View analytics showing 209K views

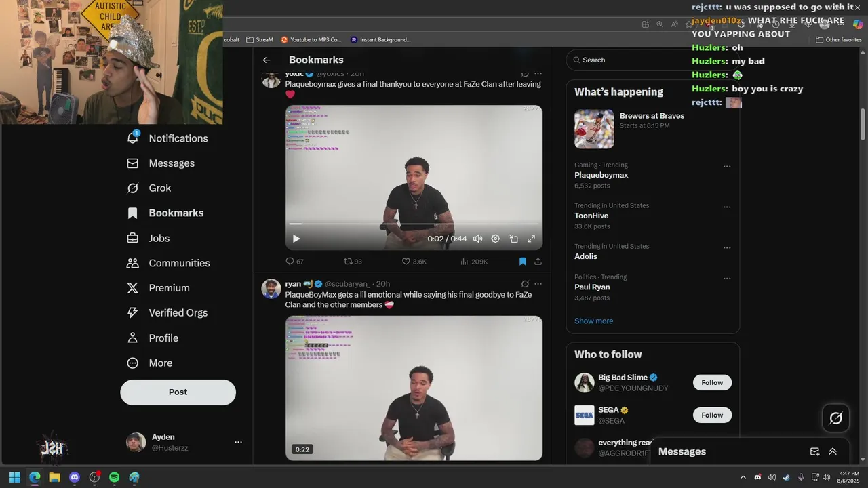point(474,261)
